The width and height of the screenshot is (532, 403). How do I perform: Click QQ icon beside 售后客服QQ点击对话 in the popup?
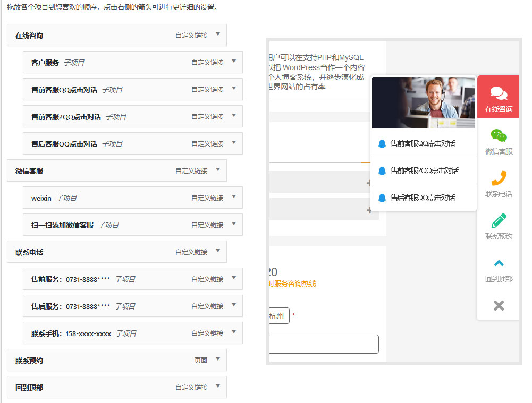tap(382, 198)
